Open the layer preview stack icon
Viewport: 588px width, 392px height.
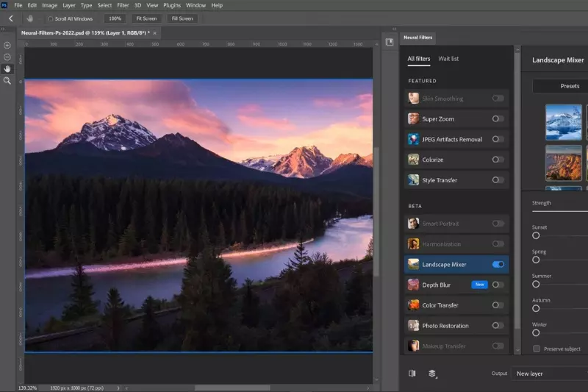(432, 374)
